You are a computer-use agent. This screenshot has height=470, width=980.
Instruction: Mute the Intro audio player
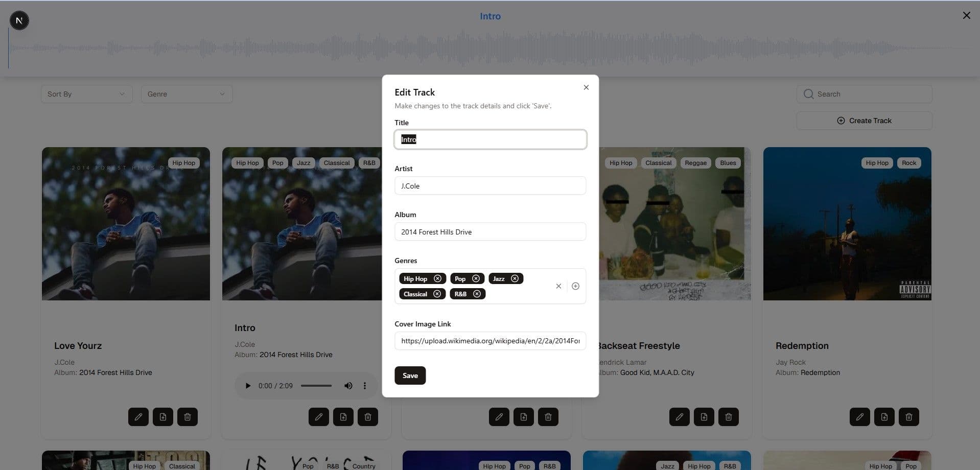(x=348, y=386)
